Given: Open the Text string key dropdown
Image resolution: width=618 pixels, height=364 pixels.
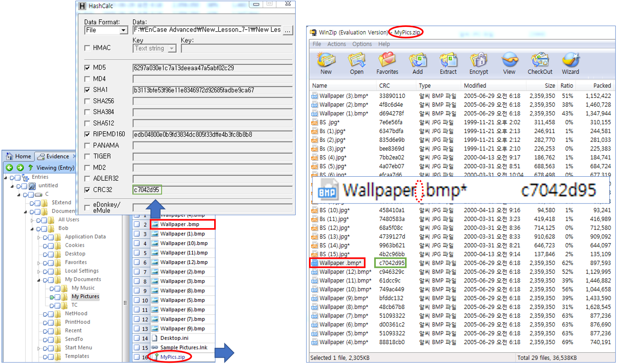Looking at the screenshot, I should pyautogui.click(x=171, y=48).
